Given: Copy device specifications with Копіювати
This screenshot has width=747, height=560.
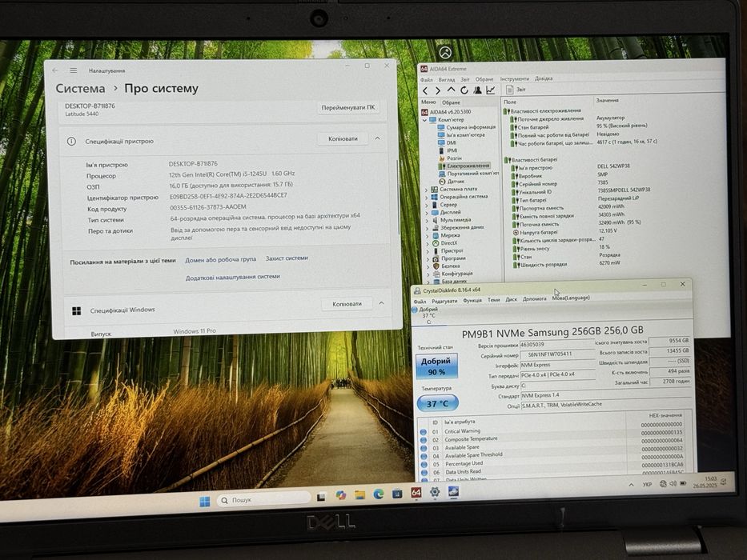Looking at the screenshot, I should 343,138.
